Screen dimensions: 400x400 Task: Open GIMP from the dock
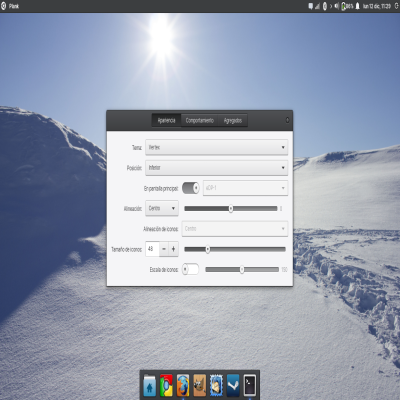199,385
